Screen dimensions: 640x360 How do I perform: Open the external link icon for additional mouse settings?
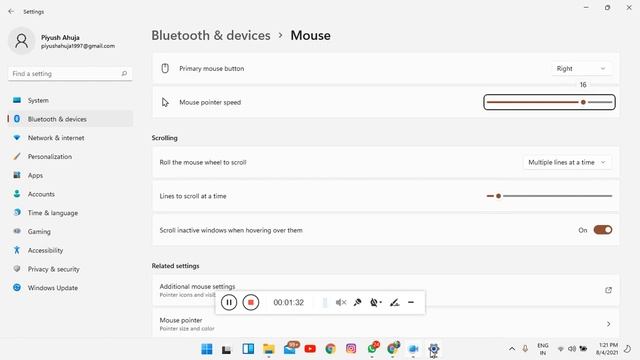click(x=608, y=290)
